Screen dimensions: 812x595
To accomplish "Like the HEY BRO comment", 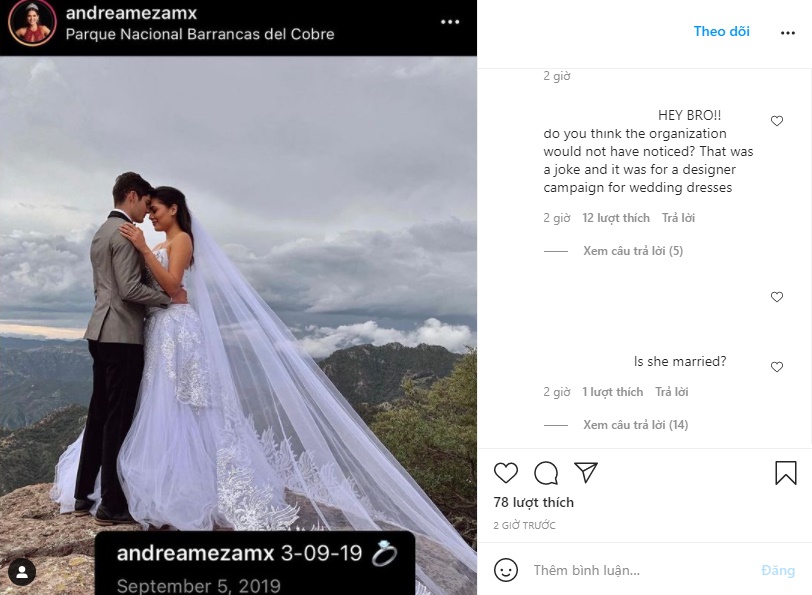I will tap(777, 121).
